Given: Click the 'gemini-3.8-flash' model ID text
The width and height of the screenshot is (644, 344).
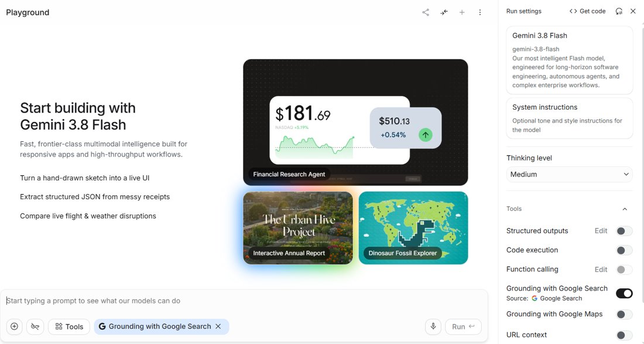Looking at the screenshot, I should tap(536, 49).
